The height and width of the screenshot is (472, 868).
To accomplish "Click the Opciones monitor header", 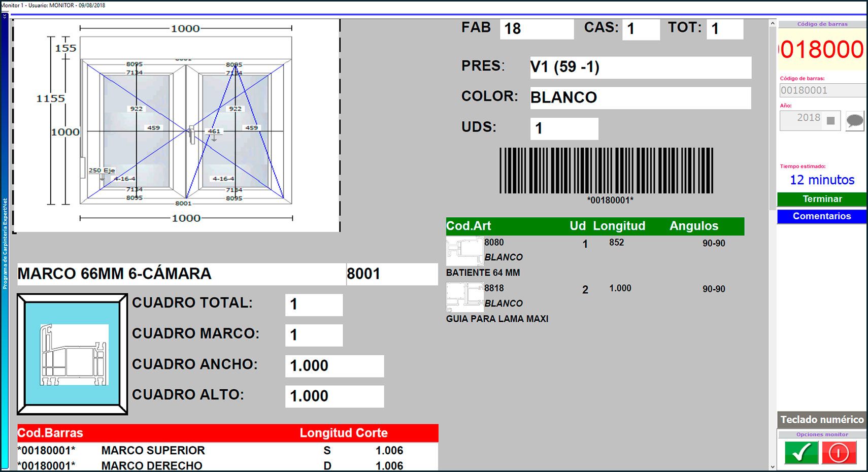I will coord(821,434).
